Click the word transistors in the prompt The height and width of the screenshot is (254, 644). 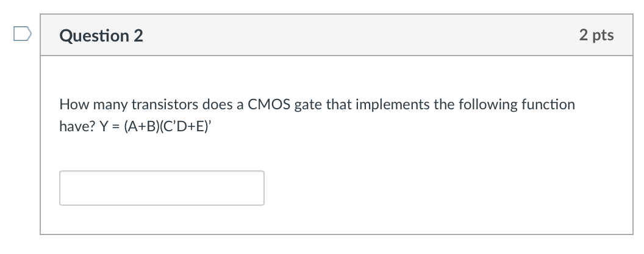(165, 104)
